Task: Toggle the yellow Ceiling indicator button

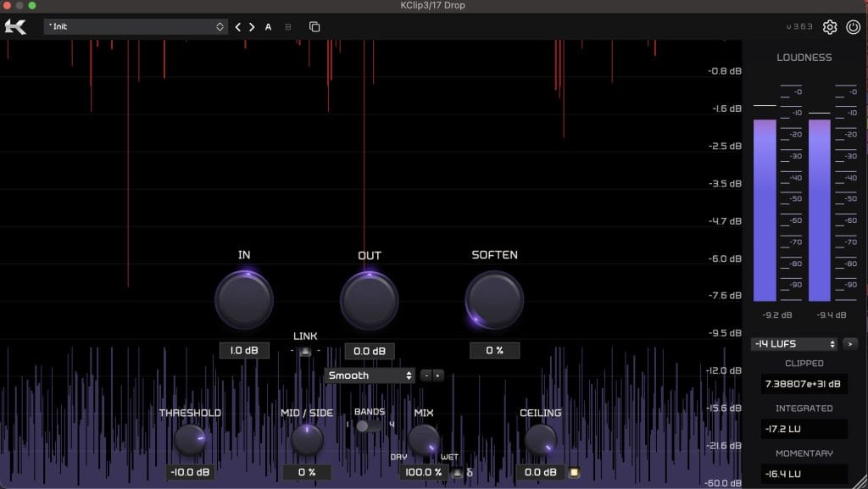Action: [x=574, y=472]
